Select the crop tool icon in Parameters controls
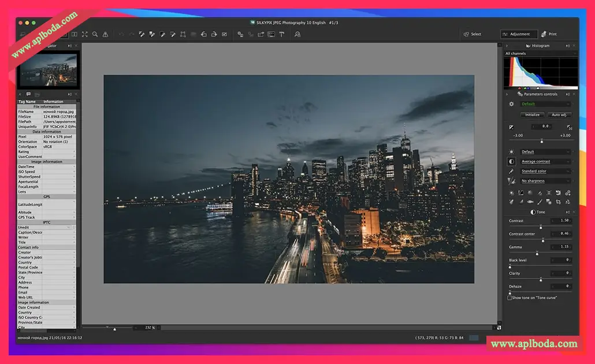Image resolution: width=595 pixels, height=364 pixels. (559, 202)
